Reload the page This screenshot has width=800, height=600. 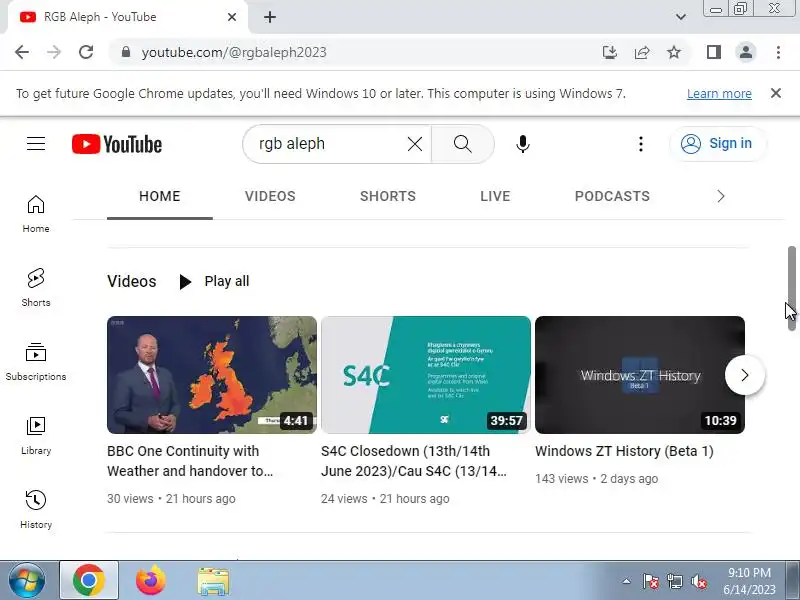[x=86, y=52]
